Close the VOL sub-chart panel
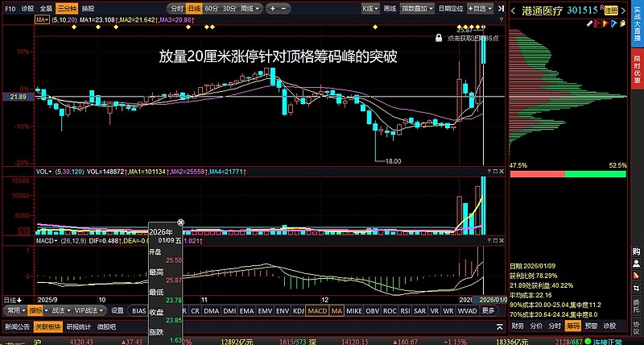The image size is (644, 345). [x=502, y=172]
